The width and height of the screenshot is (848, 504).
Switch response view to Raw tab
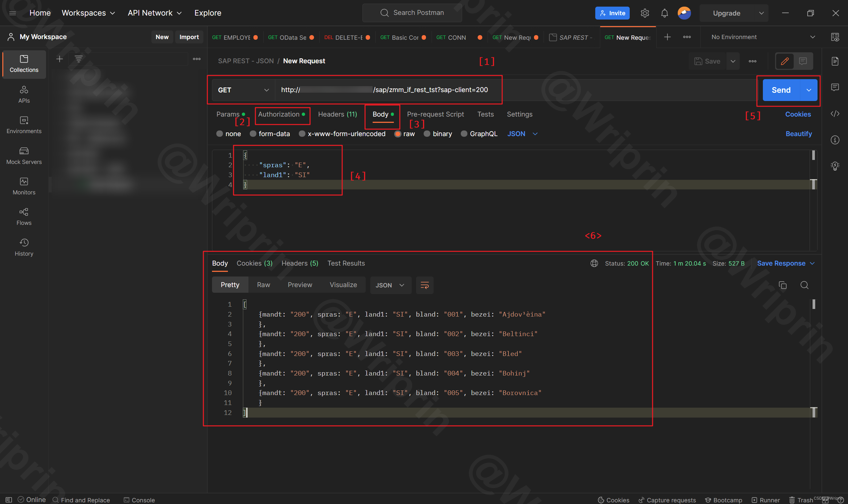263,285
